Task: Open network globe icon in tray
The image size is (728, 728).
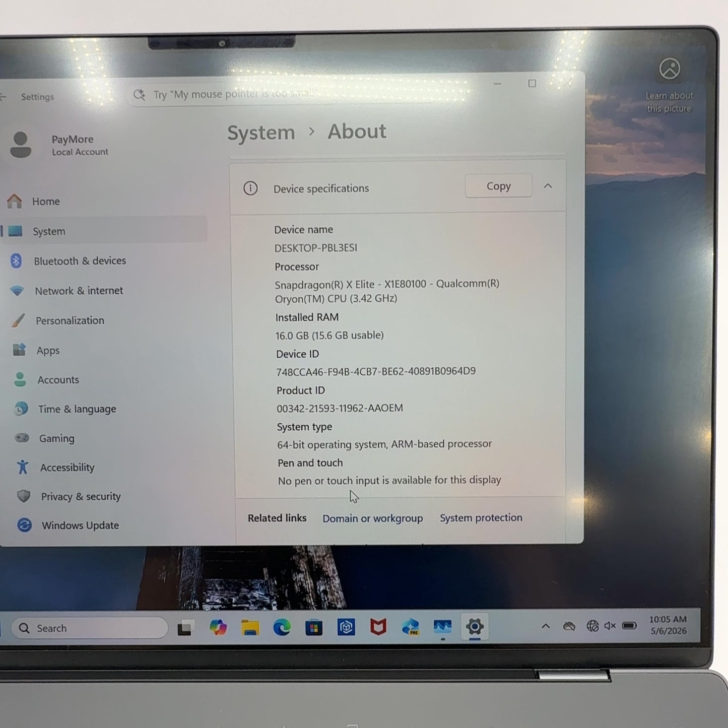Action: click(592, 626)
